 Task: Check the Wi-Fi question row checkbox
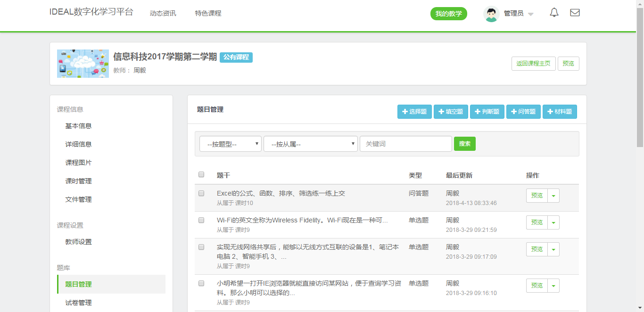point(201,220)
